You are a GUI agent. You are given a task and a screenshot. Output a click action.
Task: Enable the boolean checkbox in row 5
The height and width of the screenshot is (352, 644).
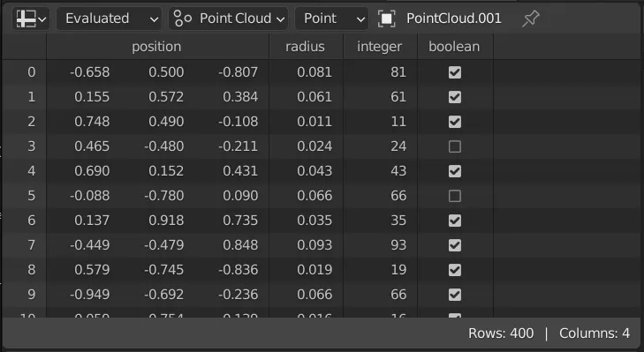[455, 196]
